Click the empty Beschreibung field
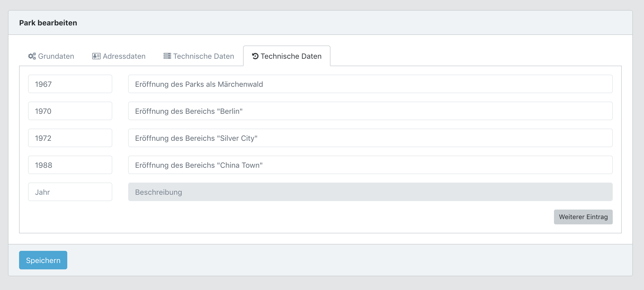 pyautogui.click(x=370, y=192)
